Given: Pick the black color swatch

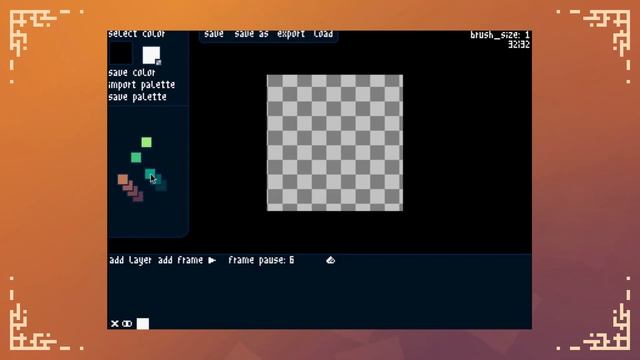Looking at the screenshot, I should click(x=121, y=53).
